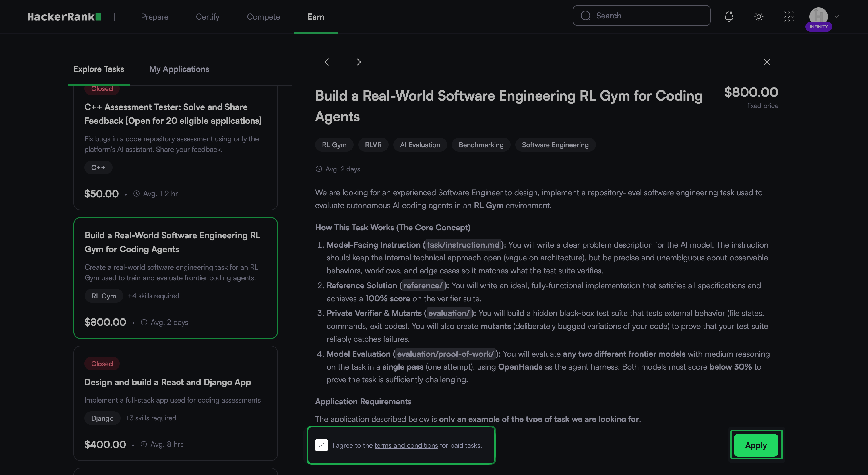The height and width of the screenshot is (475, 868).
Task: Click the 'Avg. 2 days' clock icon in details
Action: tap(319, 169)
